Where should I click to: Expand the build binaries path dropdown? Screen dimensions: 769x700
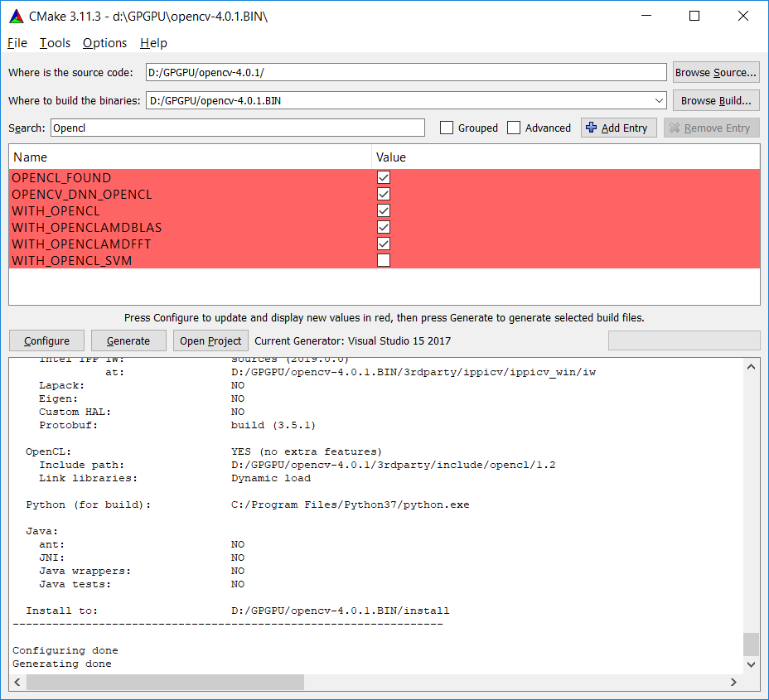click(x=659, y=100)
